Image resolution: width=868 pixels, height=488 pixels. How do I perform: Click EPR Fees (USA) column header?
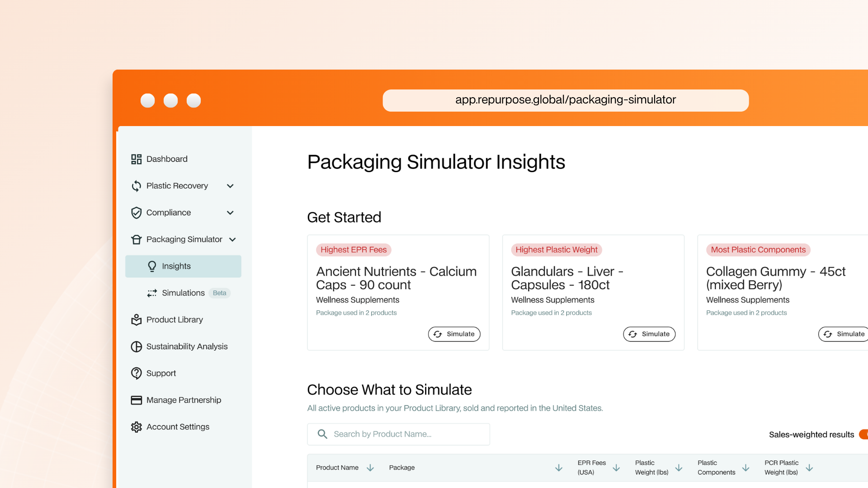click(x=591, y=468)
